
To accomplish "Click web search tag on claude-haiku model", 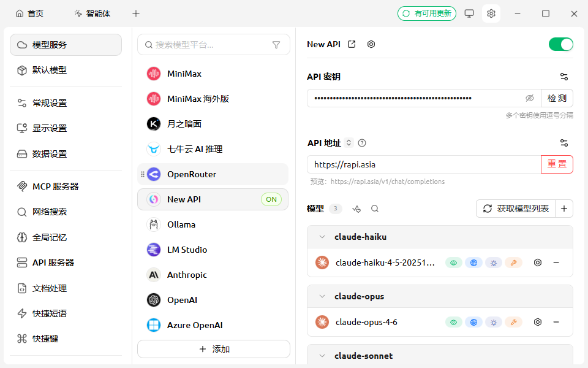I will (x=473, y=263).
